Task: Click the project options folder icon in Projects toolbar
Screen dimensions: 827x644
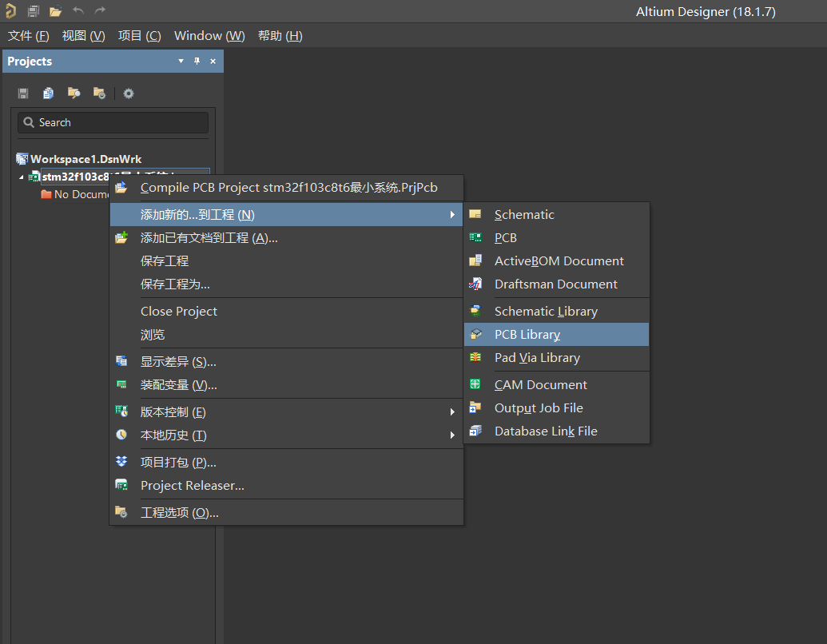Action: pyautogui.click(x=99, y=93)
